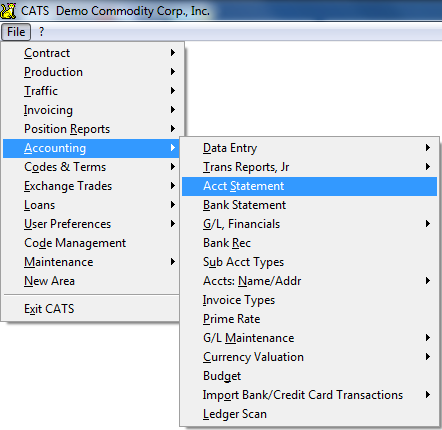This screenshot has width=442, height=430.
Task: Open Import Bank/Credit Card Transactions submenu
Action: (309, 395)
